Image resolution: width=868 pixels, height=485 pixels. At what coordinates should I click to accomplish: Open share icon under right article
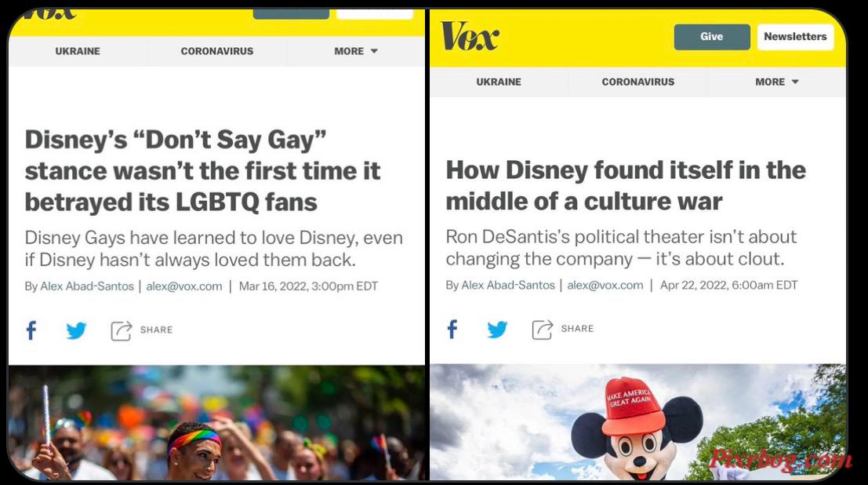tap(543, 330)
